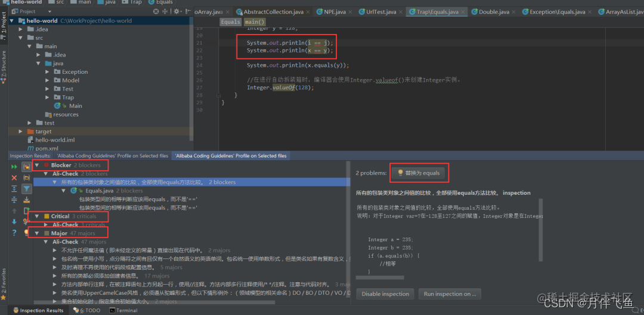Close inspection results with red X icon
This screenshot has height=315, width=644.
point(14,177)
